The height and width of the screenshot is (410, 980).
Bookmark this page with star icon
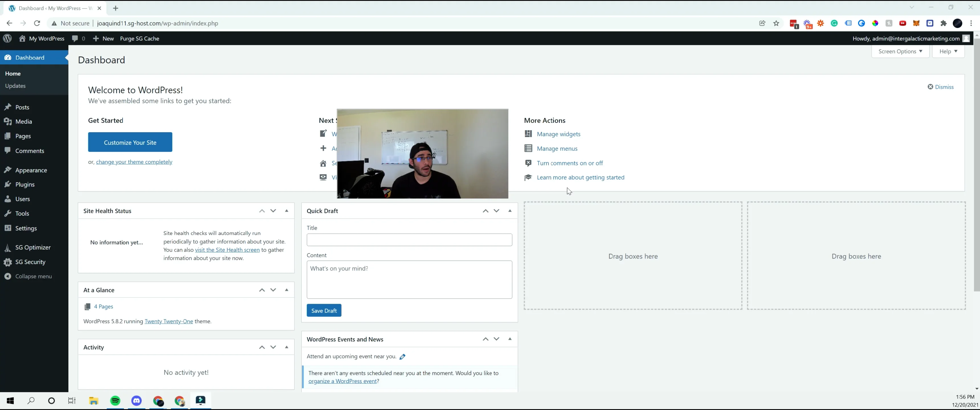[776, 23]
